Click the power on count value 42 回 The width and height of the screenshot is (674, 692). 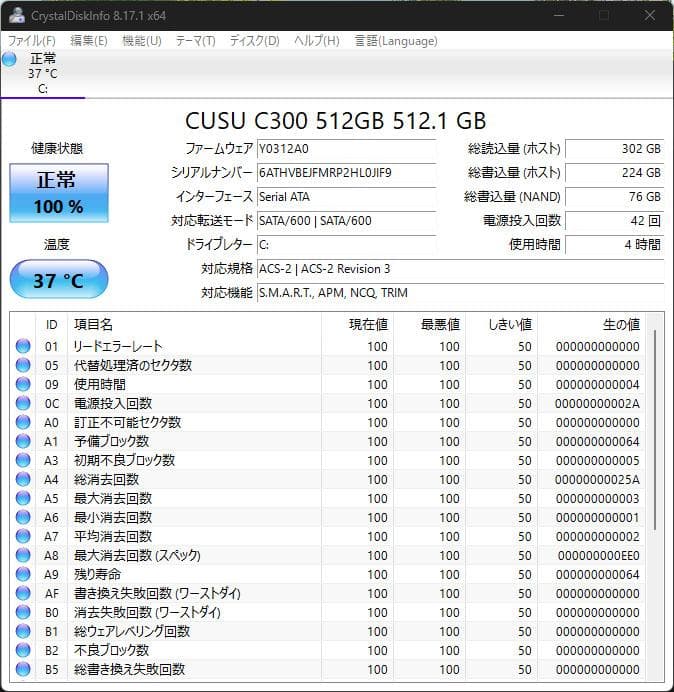(x=614, y=221)
